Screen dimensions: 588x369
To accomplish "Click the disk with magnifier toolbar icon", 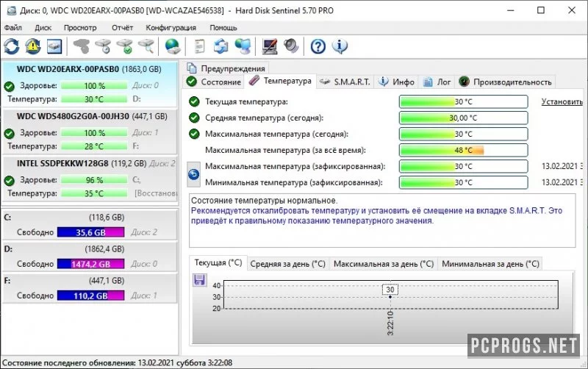I will 146,46.
